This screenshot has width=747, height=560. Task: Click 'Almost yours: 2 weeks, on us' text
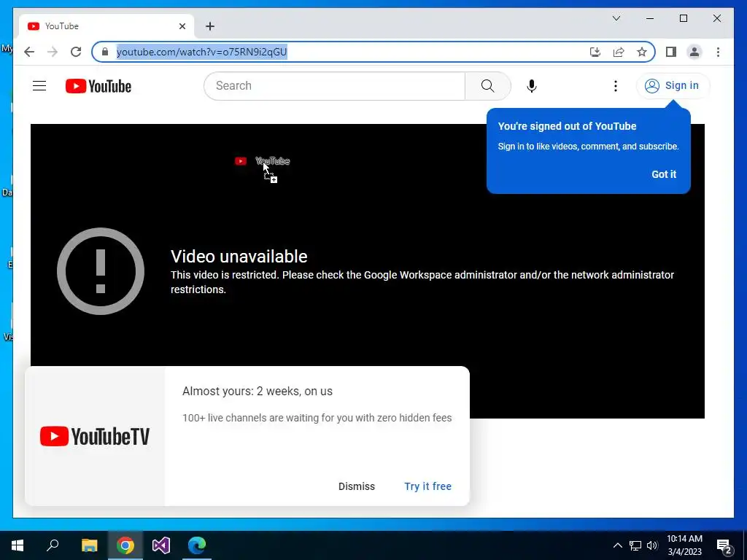[258, 391]
